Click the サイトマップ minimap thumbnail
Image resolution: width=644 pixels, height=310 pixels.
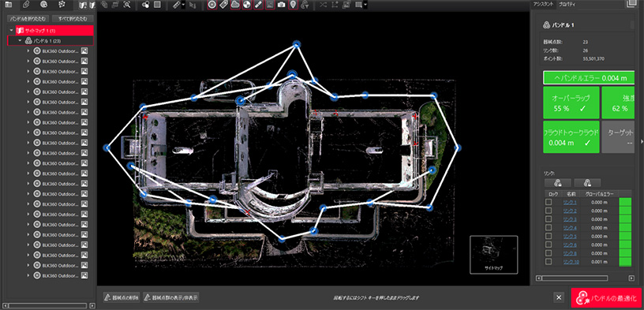tap(494, 255)
